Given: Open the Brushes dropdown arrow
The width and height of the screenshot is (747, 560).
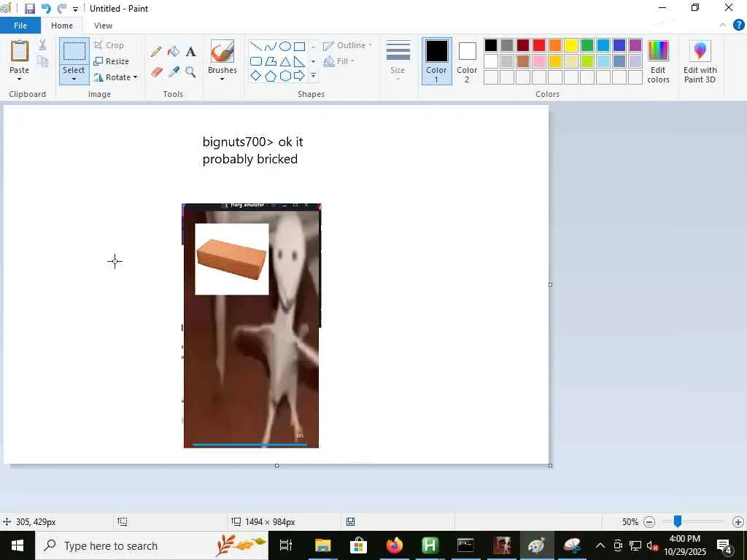Looking at the screenshot, I should 222,79.
